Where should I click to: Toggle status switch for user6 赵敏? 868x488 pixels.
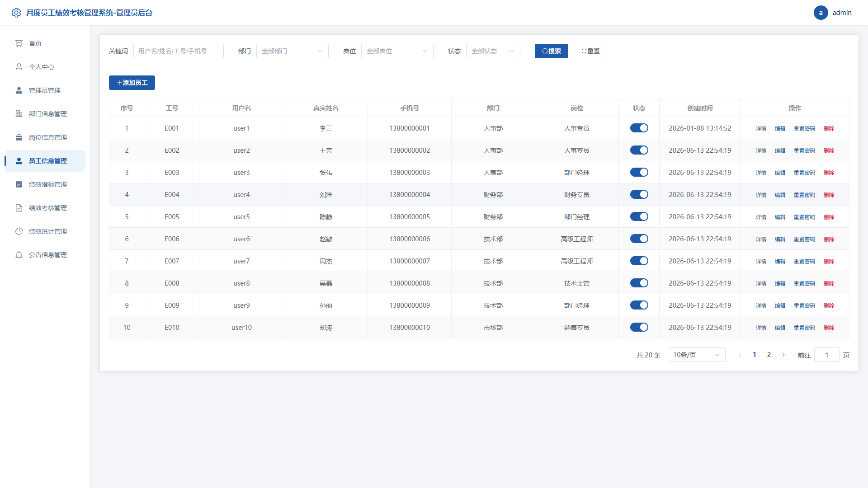point(639,239)
